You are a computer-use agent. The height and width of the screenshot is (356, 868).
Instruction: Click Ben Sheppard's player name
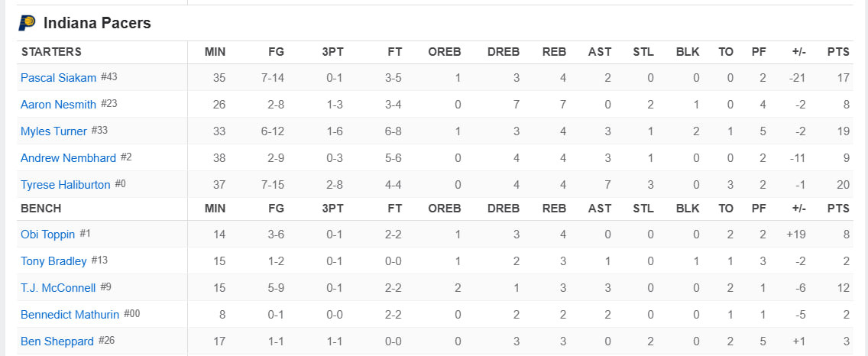(57, 341)
